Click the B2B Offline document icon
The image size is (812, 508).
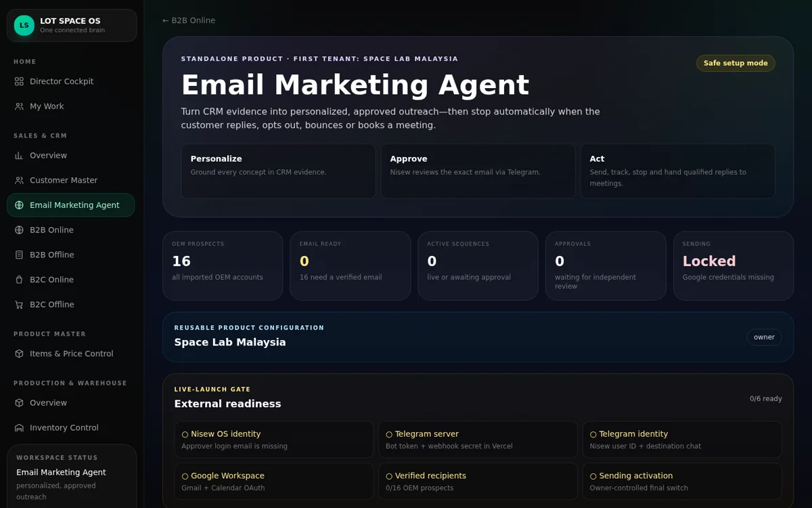click(19, 255)
